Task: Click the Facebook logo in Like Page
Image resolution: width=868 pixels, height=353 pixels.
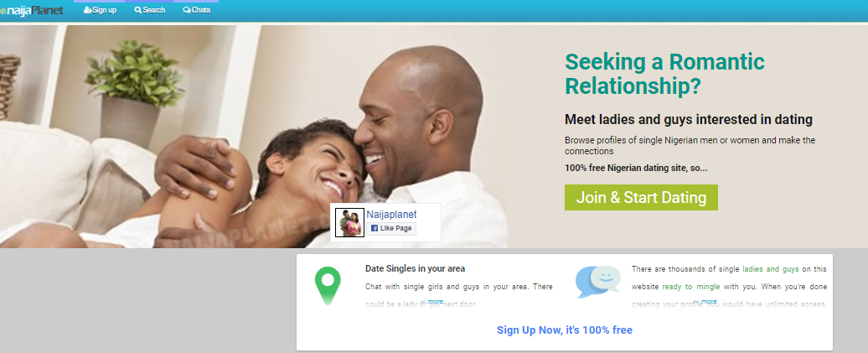Action: coord(374,228)
